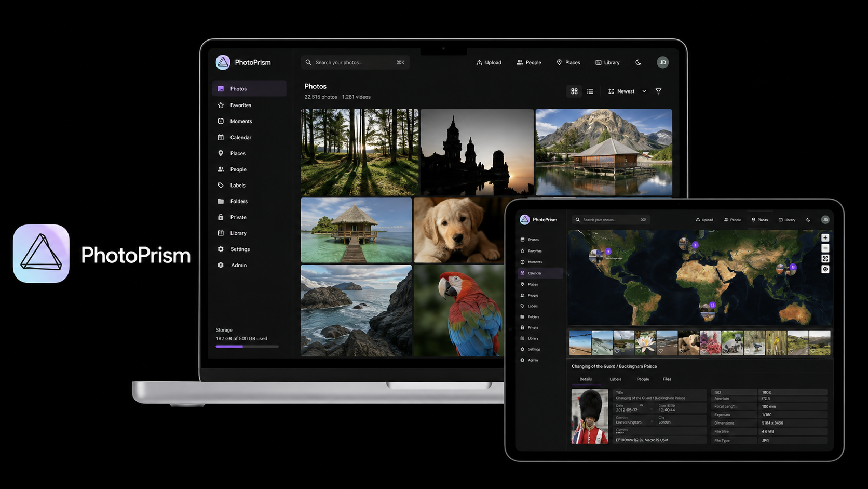The image size is (868, 489).
Task: Open Calendar in the laptop sidebar
Action: 249,137
